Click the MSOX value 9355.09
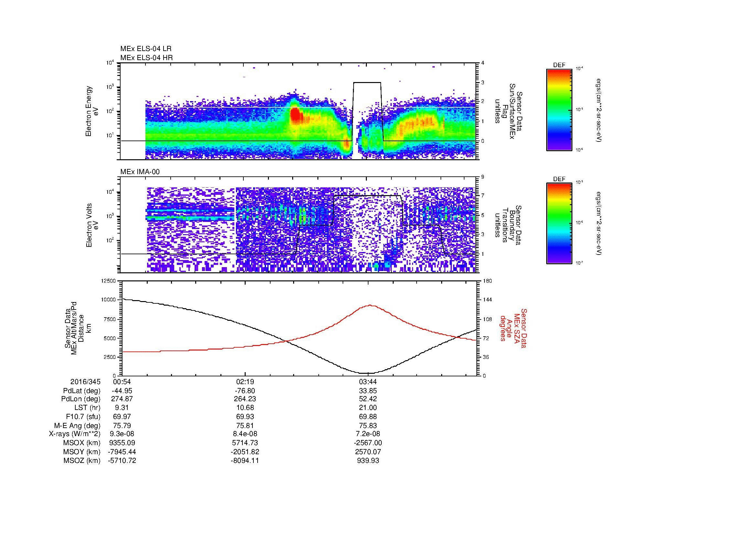This screenshot has width=756, height=534. click(x=122, y=443)
